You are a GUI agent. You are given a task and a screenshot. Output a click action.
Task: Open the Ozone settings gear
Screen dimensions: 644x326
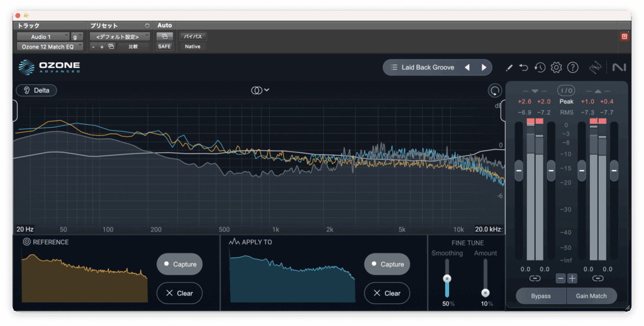[556, 67]
